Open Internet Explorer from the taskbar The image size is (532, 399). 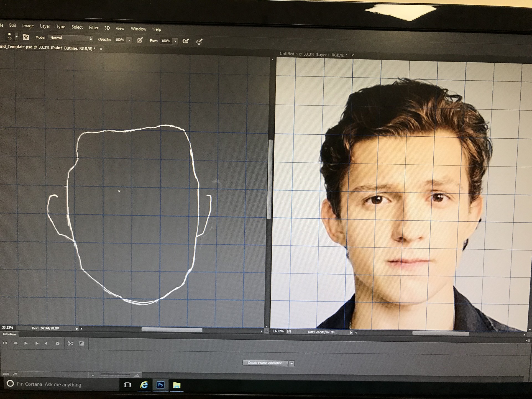tap(144, 385)
